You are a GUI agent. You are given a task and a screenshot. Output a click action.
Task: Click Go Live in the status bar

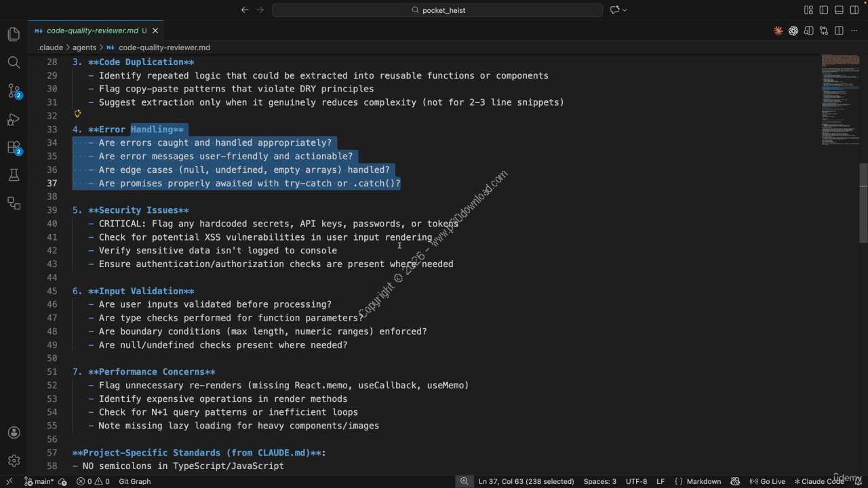coord(767,481)
